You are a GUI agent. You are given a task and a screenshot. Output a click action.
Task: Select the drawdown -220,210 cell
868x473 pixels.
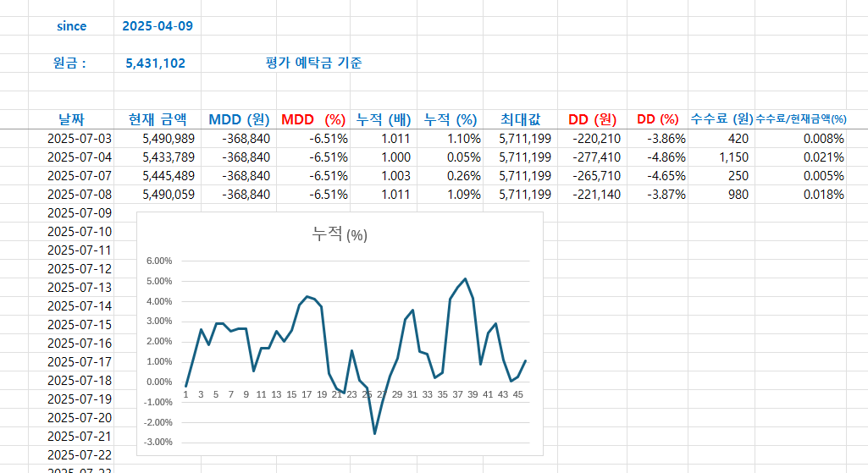click(x=592, y=139)
